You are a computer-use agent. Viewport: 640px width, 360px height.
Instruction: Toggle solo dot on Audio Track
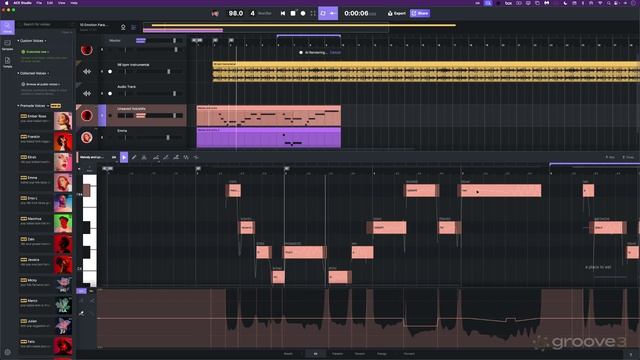[x=110, y=93]
